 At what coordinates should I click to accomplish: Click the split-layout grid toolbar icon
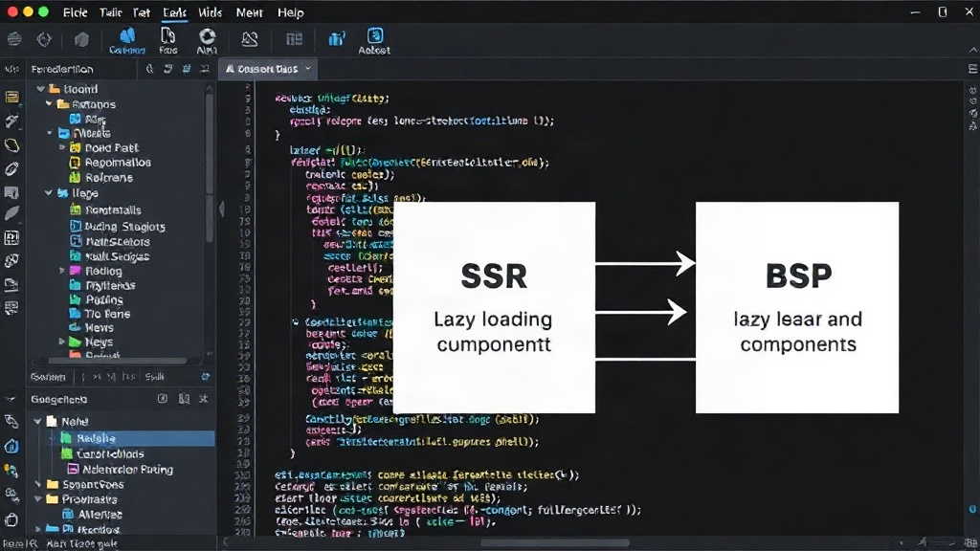[x=294, y=39]
